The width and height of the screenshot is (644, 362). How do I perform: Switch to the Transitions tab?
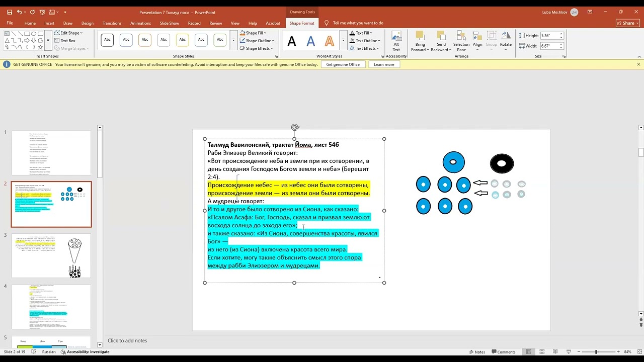pos(112,23)
